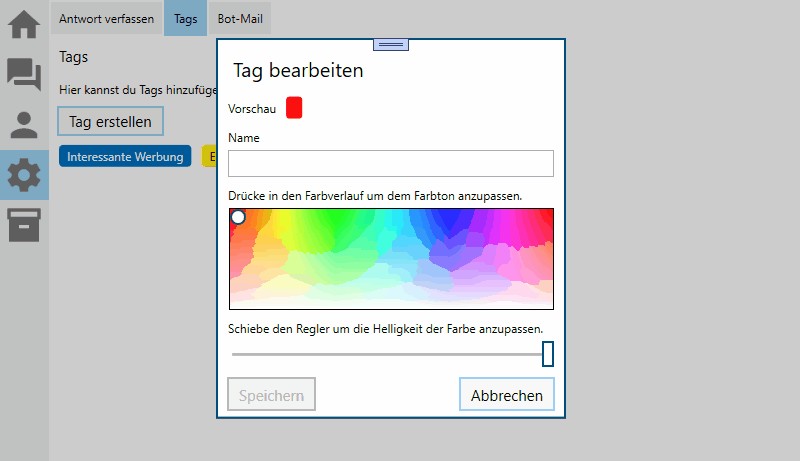The width and height of the screenshot is (800, 461).
Task: Click the partially hidden yellow tag
Action: click(209, 157)
